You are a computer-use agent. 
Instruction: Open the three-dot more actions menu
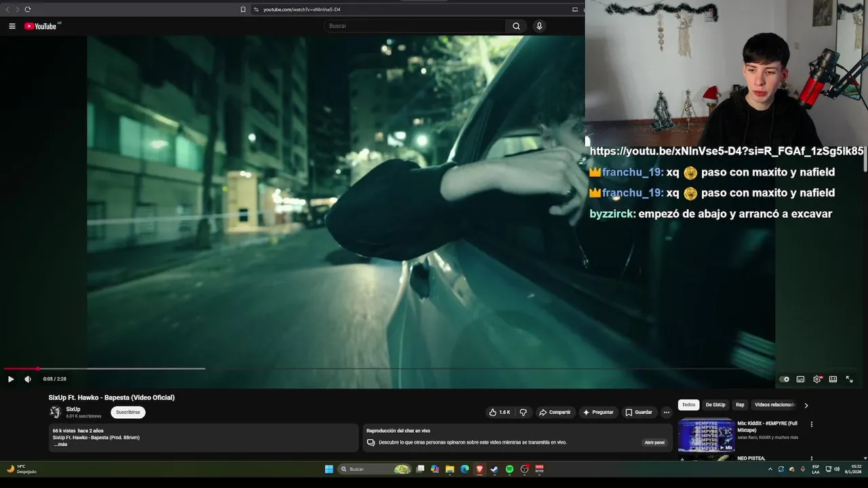pos(666,412)
